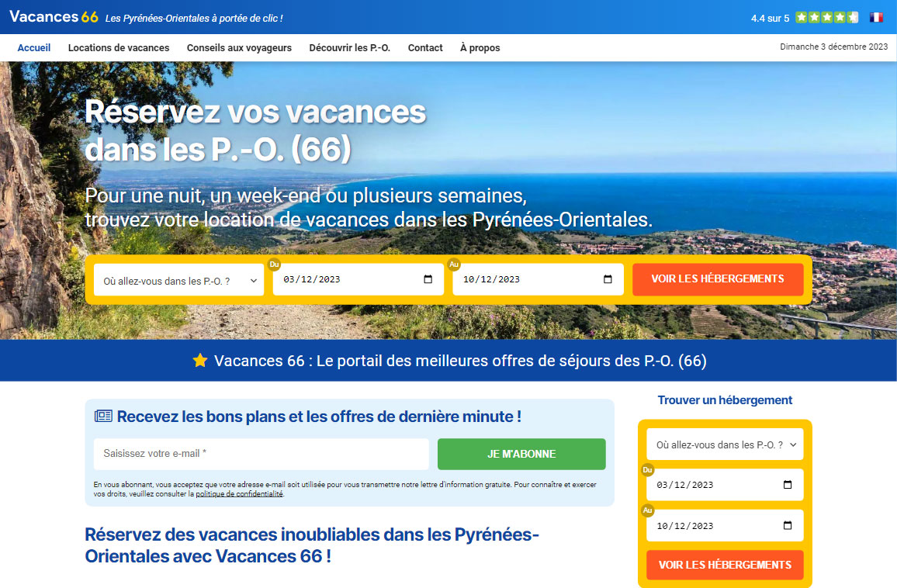
Task: Click the newsletter newspaper icon
Action: [x=103, y=416]
